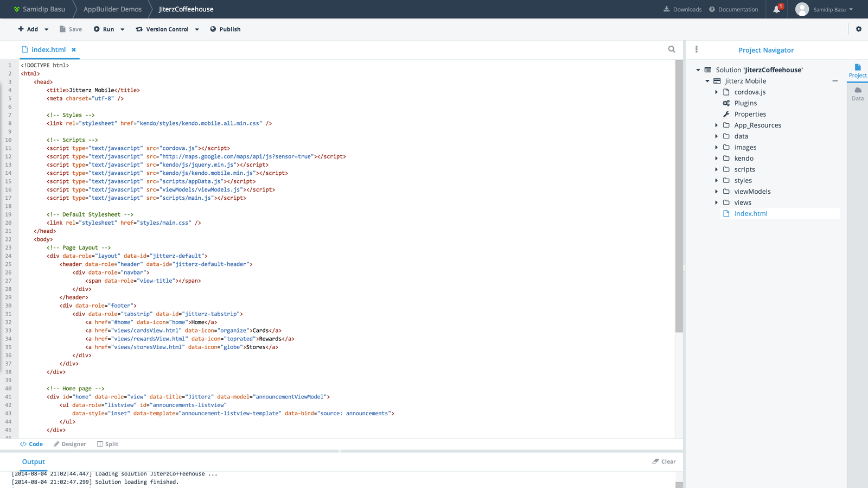The width and height of the screenshot is (868, 488).
Task: Expand the Version Control dropdown arrow
Action: point(197,29)
